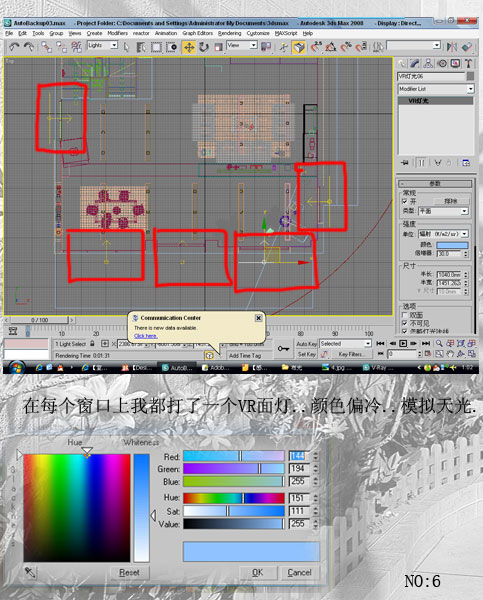Choose the Rectangular Selection Region tool
483x600 pixels.
(156, 47)
